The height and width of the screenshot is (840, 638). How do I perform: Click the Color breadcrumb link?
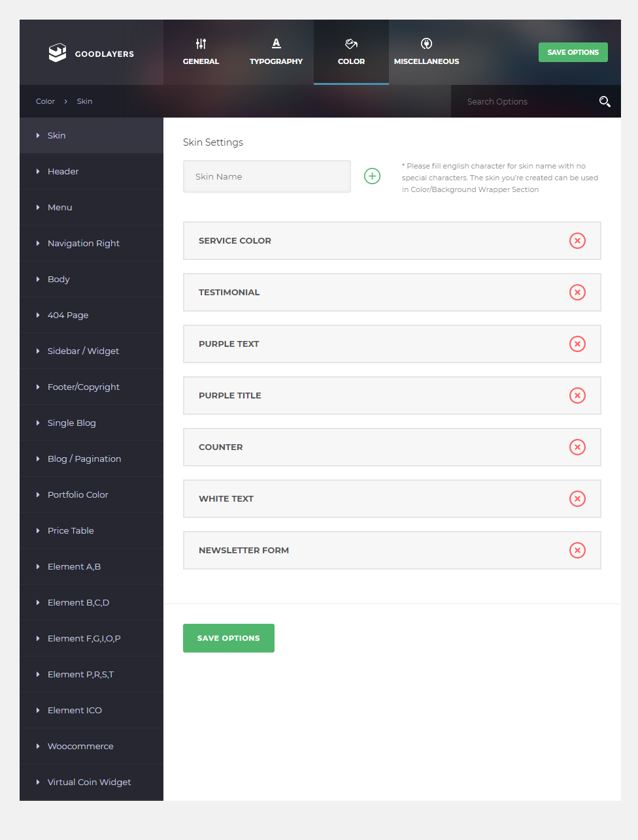(x=45, y=101)
